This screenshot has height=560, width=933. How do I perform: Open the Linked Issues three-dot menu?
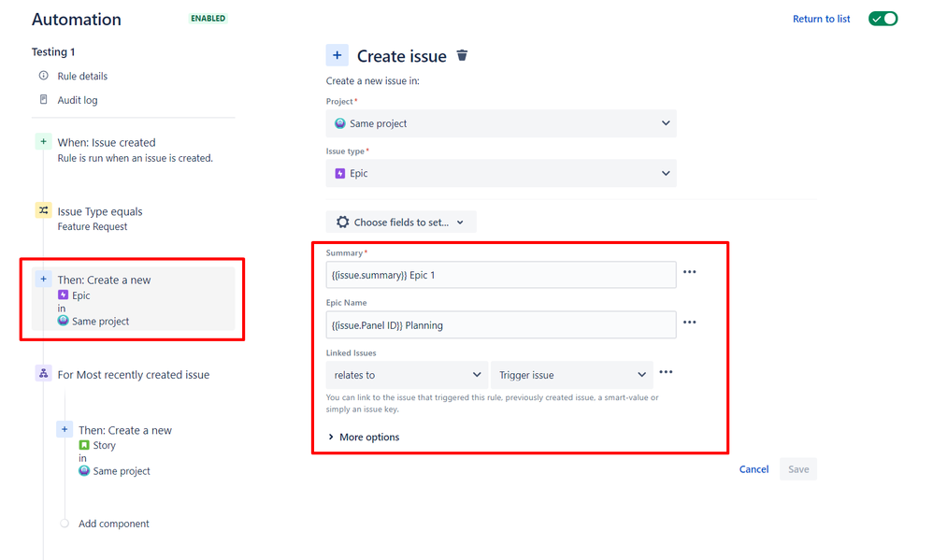pos(666,372)
